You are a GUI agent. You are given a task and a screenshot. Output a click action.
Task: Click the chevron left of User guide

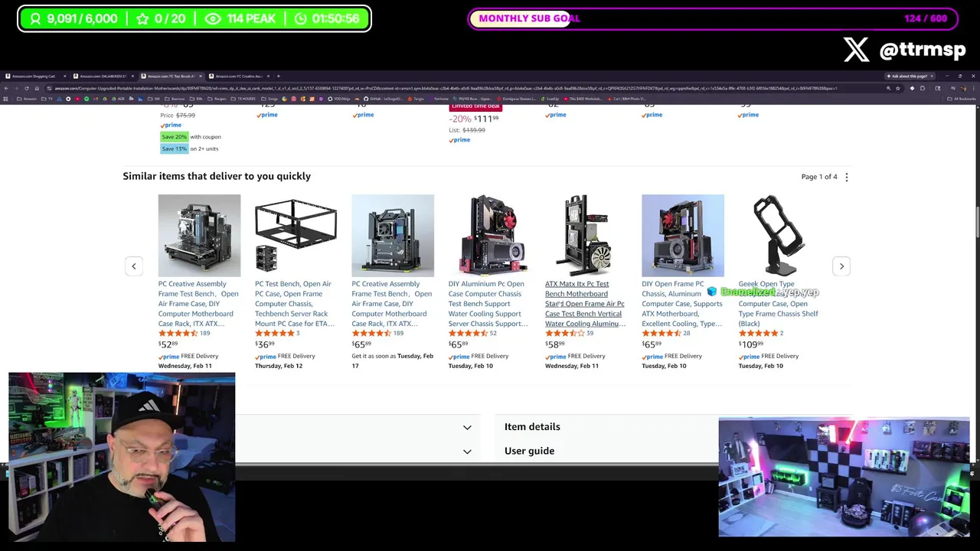pos(467,451)
